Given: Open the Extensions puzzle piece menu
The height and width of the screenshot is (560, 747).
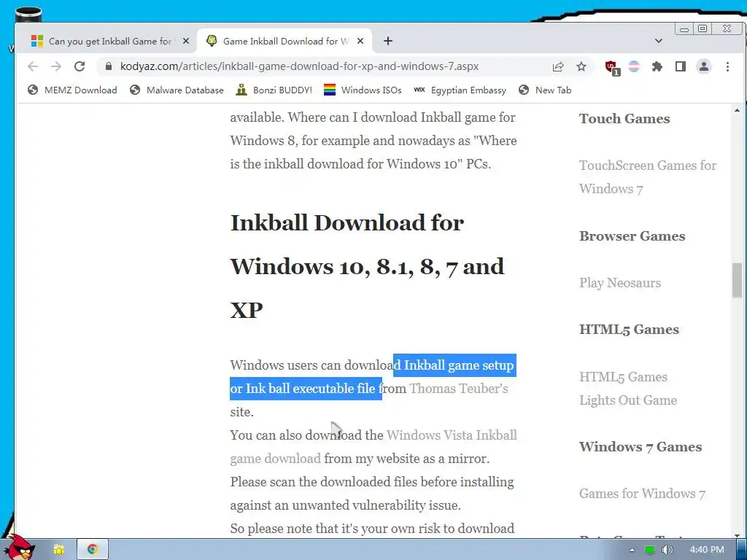Looking at the screenshot, I should [657, 66].
